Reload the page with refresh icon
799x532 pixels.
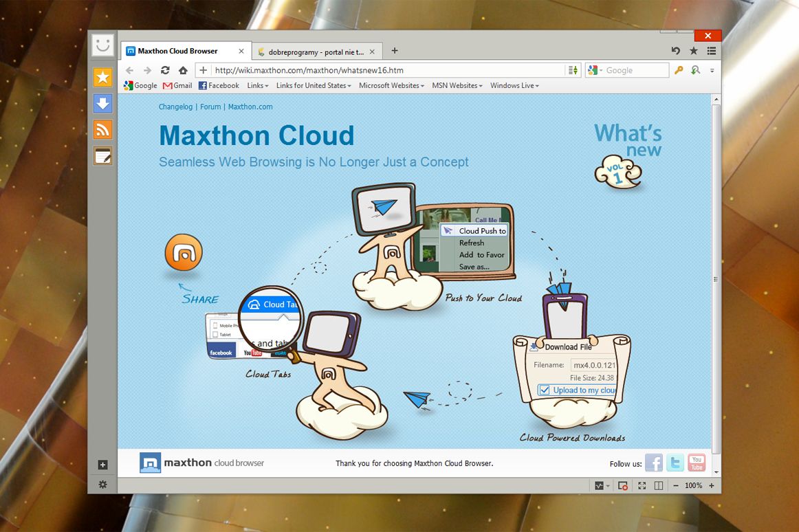165,70
